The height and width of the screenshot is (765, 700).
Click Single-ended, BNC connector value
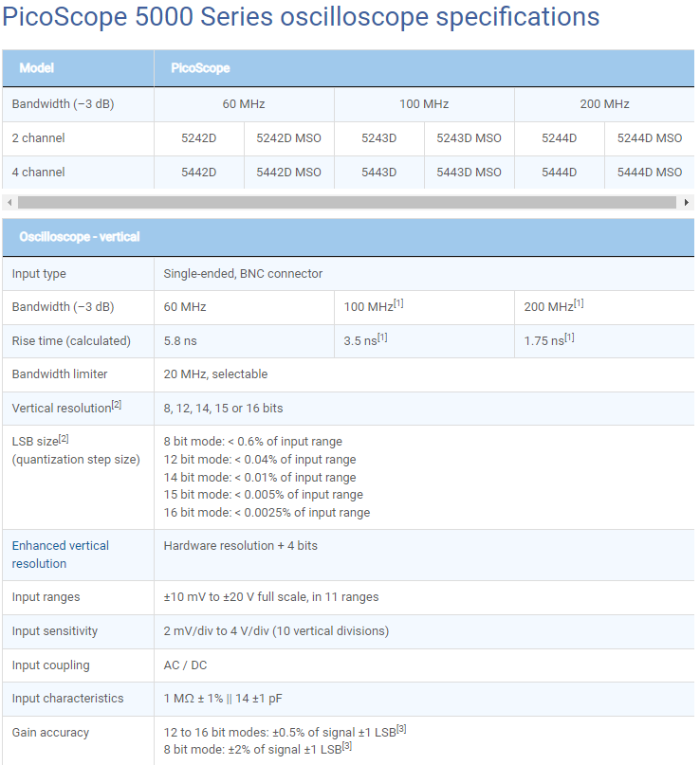click(243, 274)
